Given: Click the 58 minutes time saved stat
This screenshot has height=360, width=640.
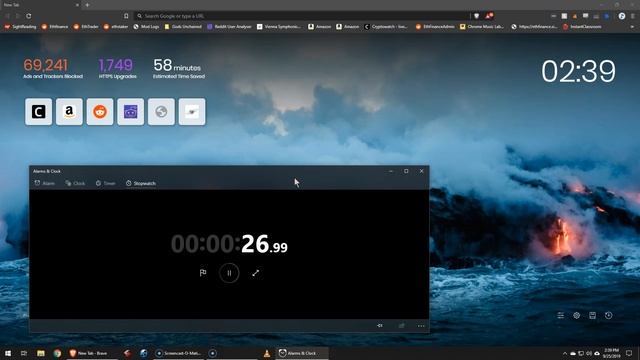Looking at the screenshot, I should pos(179,68).
